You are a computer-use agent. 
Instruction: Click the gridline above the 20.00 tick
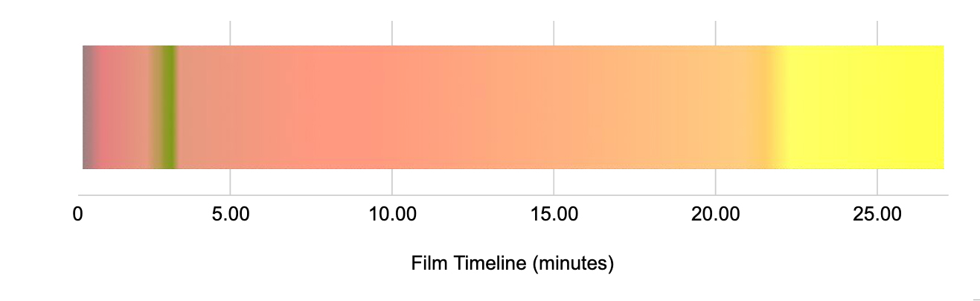tap(715, 33)
